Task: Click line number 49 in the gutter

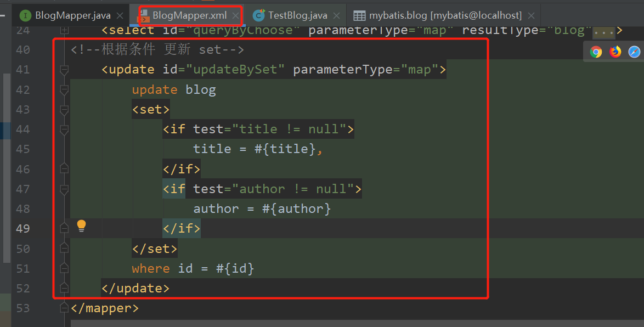Action: point(23,228)
